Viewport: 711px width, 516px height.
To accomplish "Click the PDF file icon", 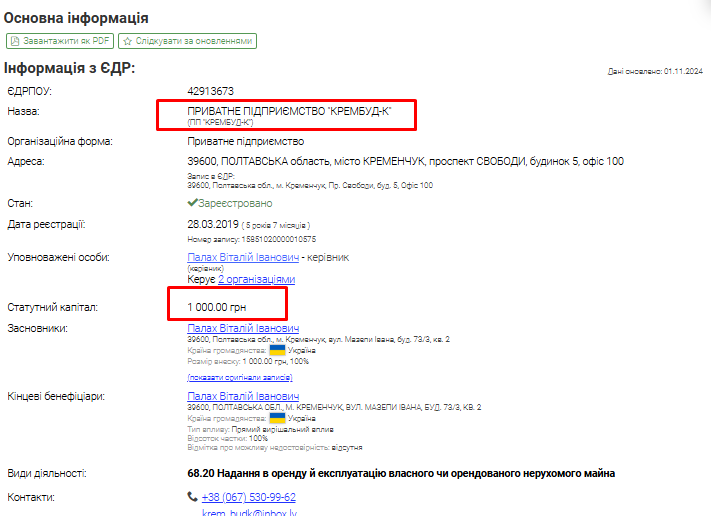I will [x=15, y=41].
